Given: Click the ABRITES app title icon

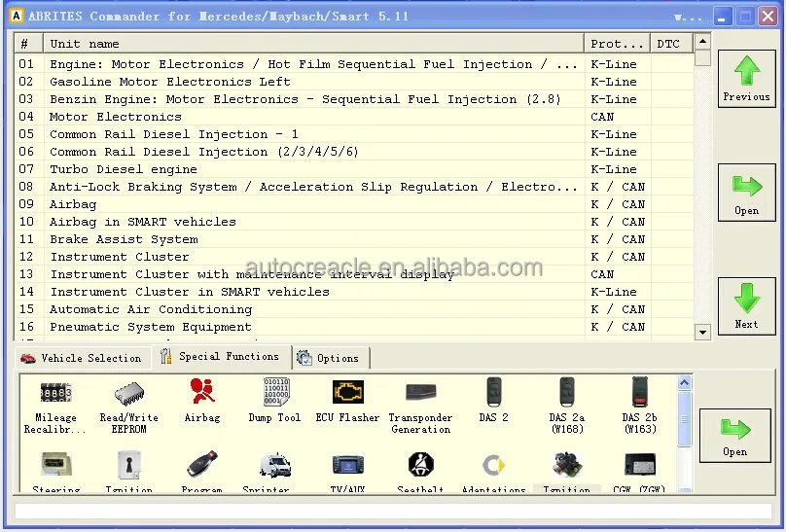Looking at the screenshot, I should pos(16,16).
